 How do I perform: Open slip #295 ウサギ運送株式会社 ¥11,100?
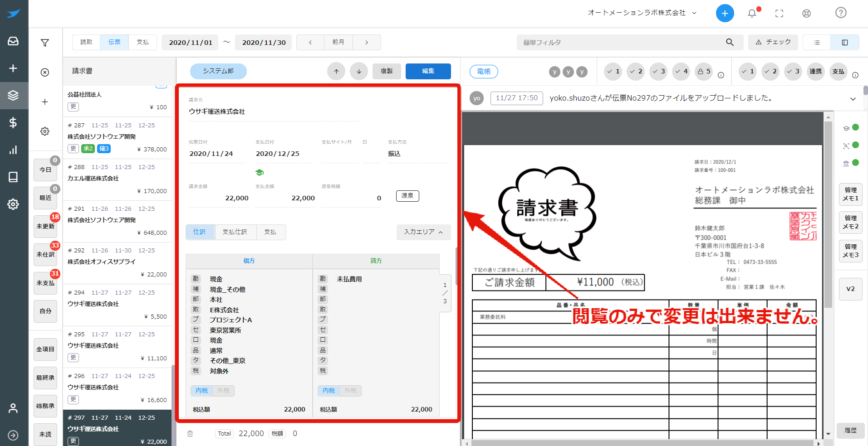(x=117, y=347)
